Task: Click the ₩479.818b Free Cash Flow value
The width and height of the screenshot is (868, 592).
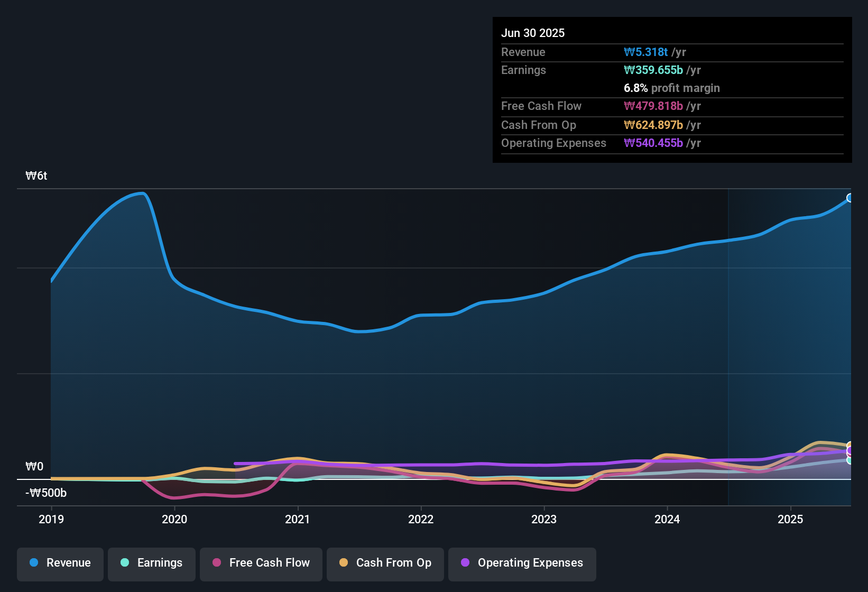Action: point(653,106)
